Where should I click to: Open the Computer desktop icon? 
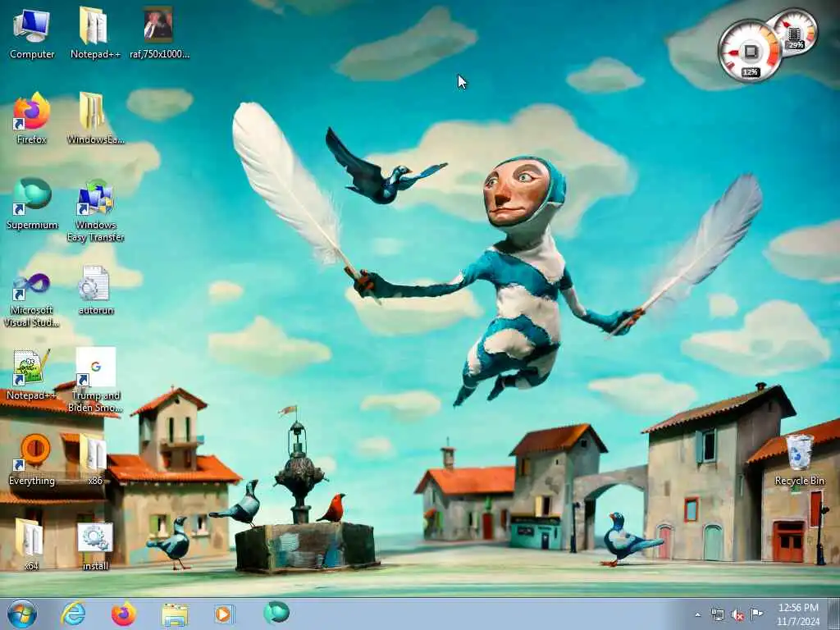[x=32, y=33]
